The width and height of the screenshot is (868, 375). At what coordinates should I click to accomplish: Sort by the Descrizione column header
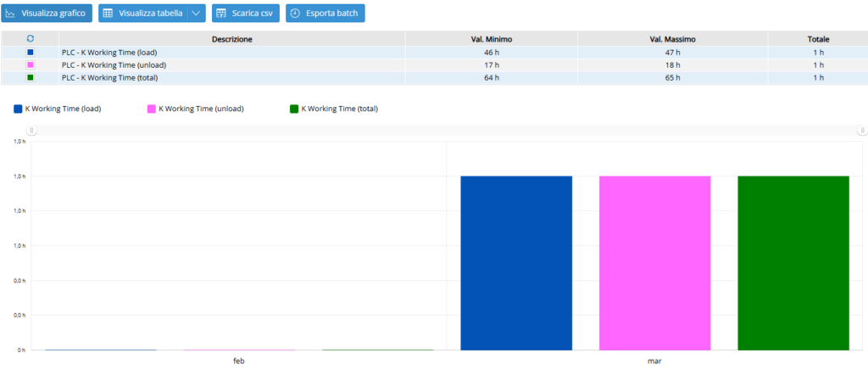point(231,39)
